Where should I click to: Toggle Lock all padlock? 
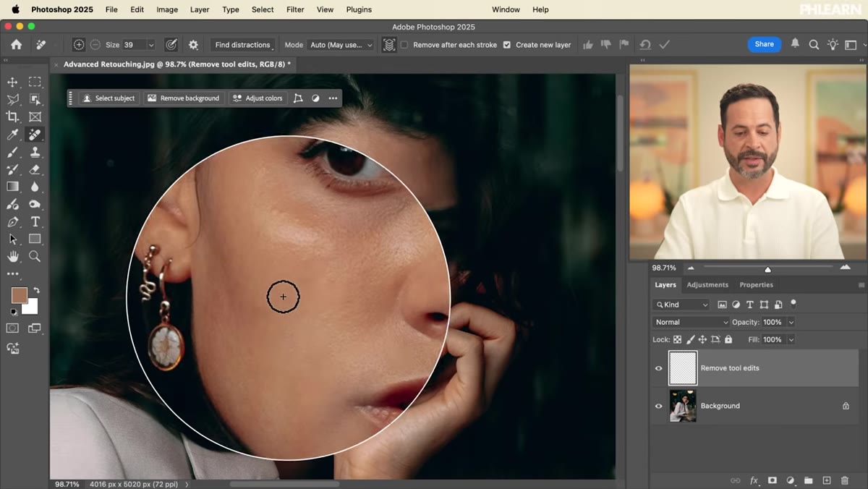tap(728, 339)
